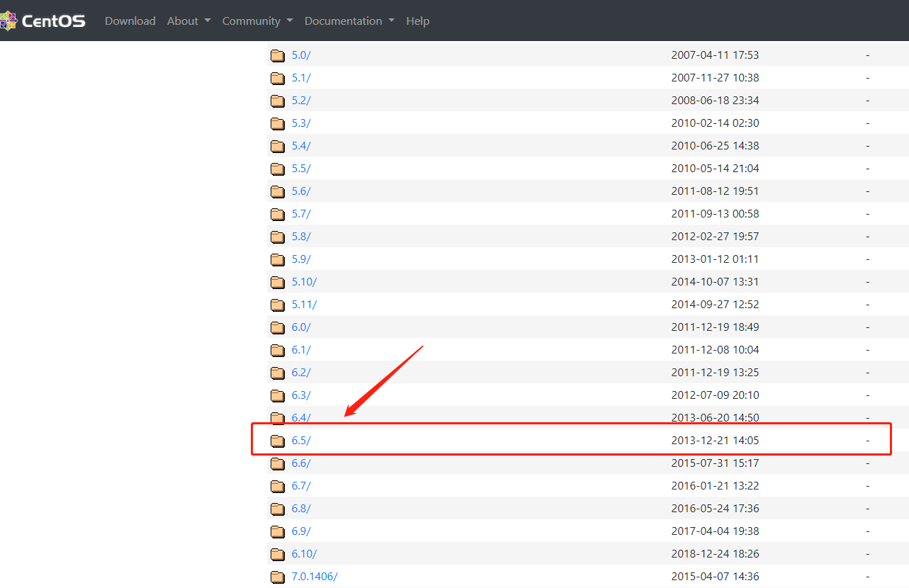909x588 pixels.
Task: Click the CentOS logo in the header
Action: (x=43, y=21)
